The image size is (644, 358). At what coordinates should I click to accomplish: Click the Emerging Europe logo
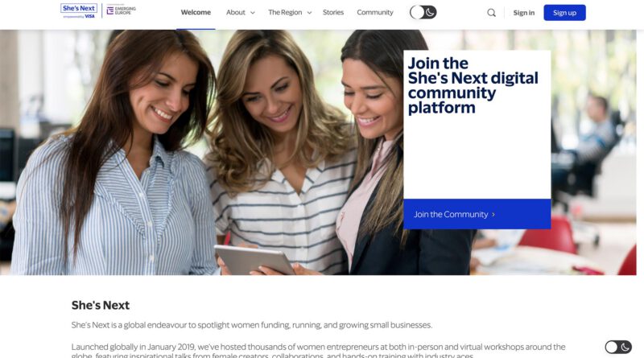point(122,10)
